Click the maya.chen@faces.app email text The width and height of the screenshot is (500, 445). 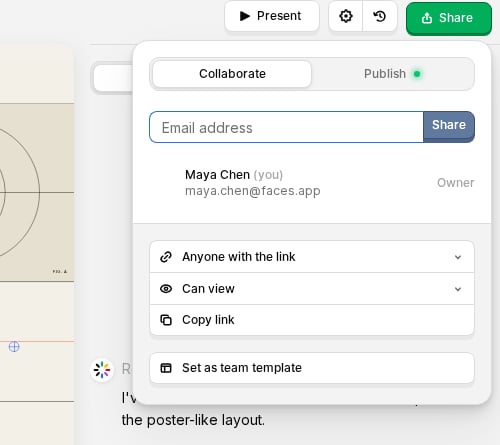[253, 191]
